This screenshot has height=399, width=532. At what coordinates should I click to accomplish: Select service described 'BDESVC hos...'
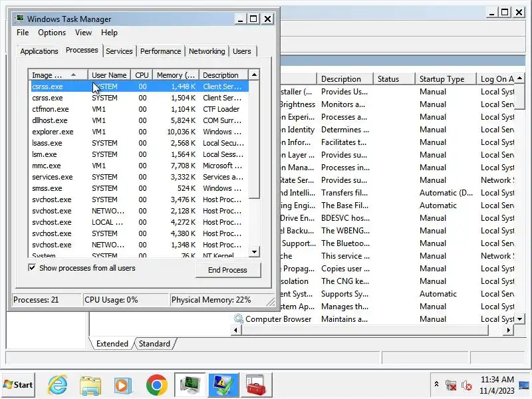(398, 218)
